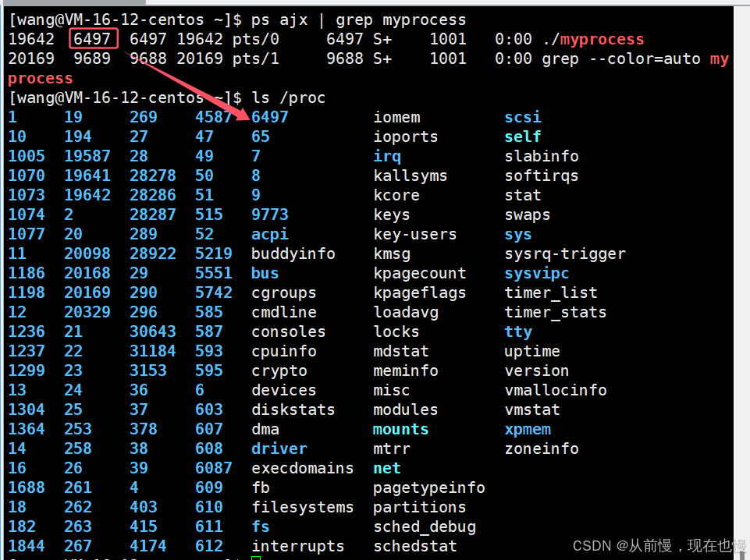Click the 'uptime' entry
750x560 pixels.
click(x=532, y=351)
